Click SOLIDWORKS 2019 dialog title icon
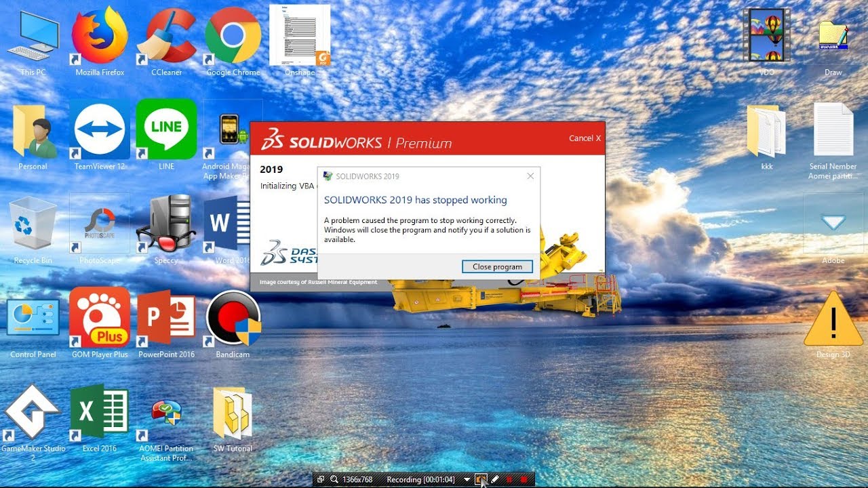Image resolution: width=868 pixels, height=488 pixels. tap(328, 176)
